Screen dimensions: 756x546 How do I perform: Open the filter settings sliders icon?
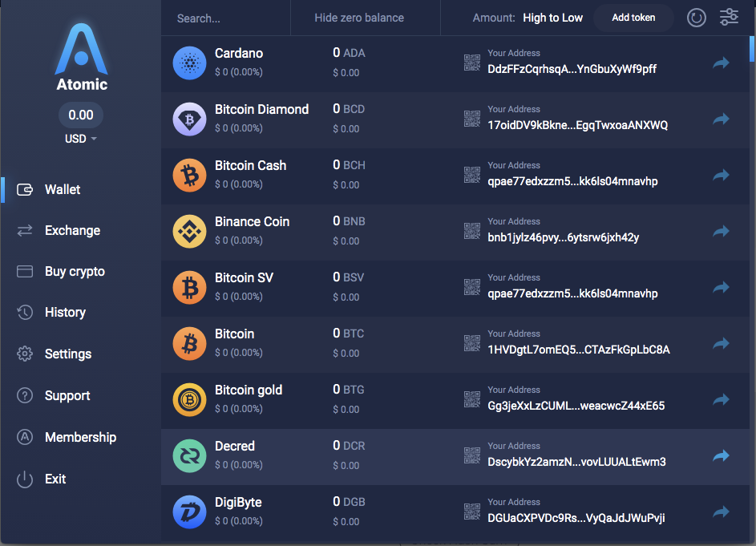730,17
